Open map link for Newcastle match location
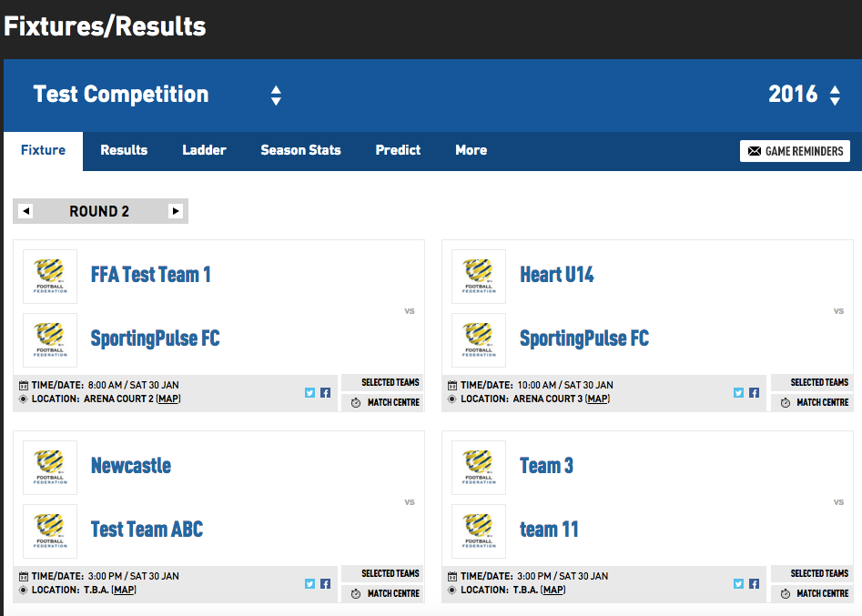 [124, 591]
